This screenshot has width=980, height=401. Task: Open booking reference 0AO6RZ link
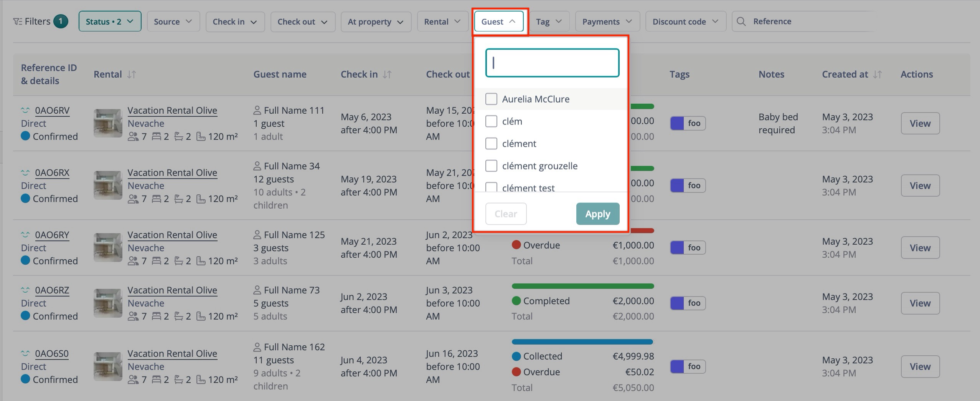[52, 290]
